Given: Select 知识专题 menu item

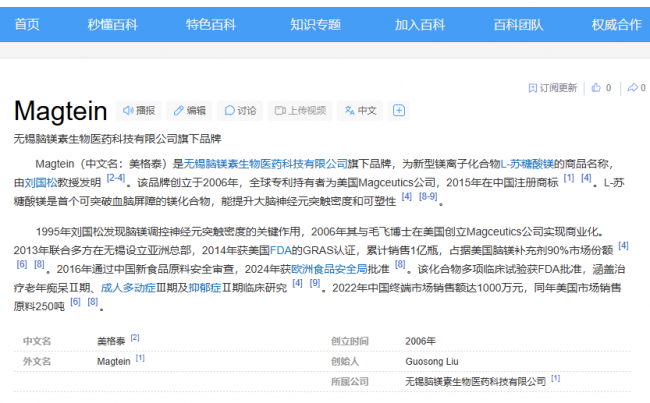Looking at the screenshot, I should point(315,24).
